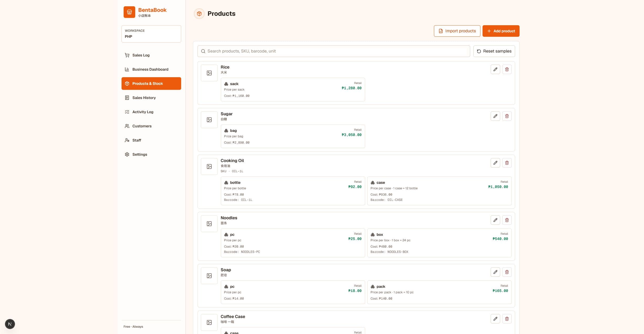
Task: Select the Cooking Oil case unit card
Action: click(439, 191)
